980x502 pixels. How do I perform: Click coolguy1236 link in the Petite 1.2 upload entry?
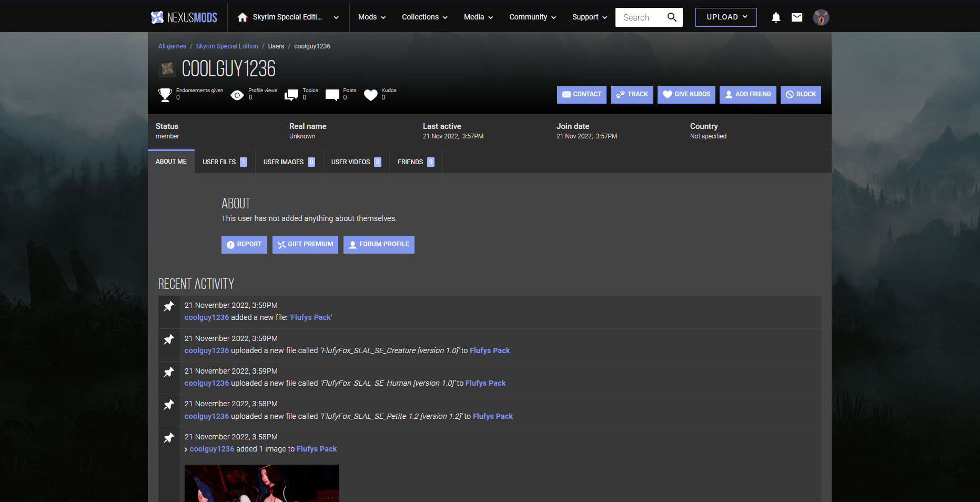tap(207, 416)
